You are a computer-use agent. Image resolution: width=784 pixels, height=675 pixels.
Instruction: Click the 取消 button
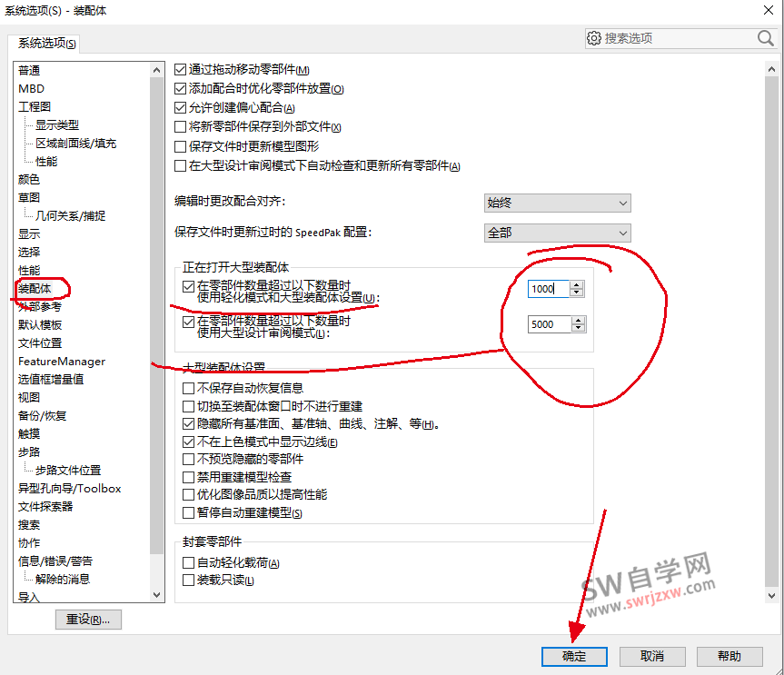tap(652, 656)
